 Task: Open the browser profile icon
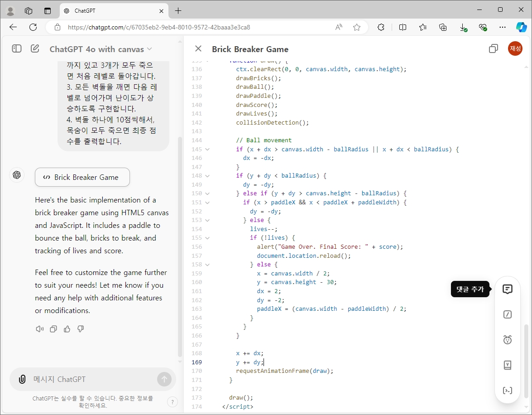click(x=10, y=11)
